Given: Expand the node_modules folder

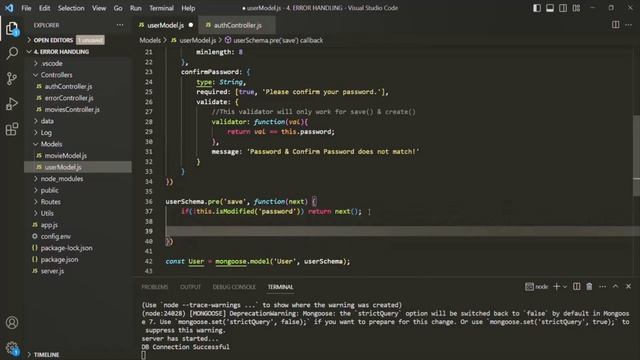Looking at the screenshot, I should coord(78,179).
